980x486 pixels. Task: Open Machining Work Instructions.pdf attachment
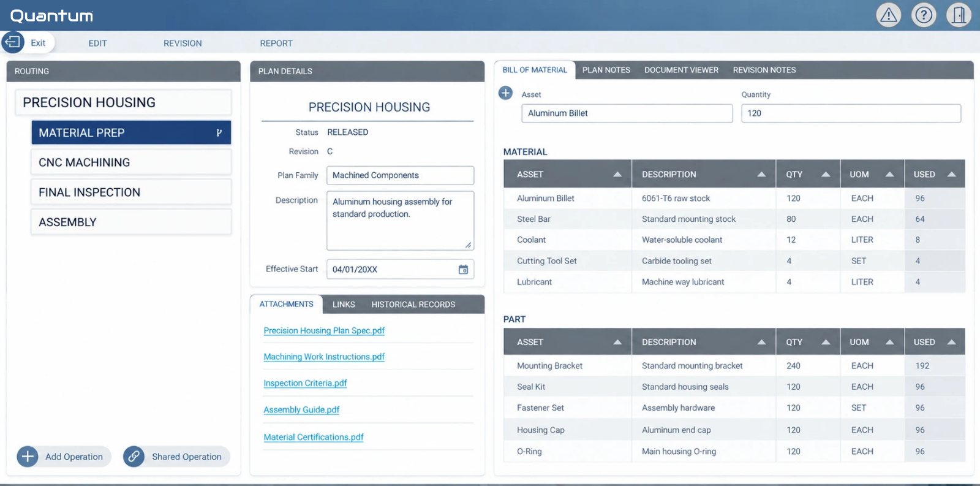(324, 357)
